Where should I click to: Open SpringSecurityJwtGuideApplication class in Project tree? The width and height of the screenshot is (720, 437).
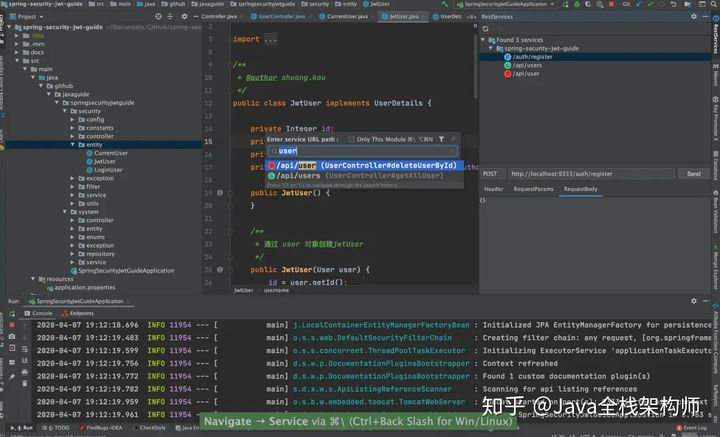(122, 270)
